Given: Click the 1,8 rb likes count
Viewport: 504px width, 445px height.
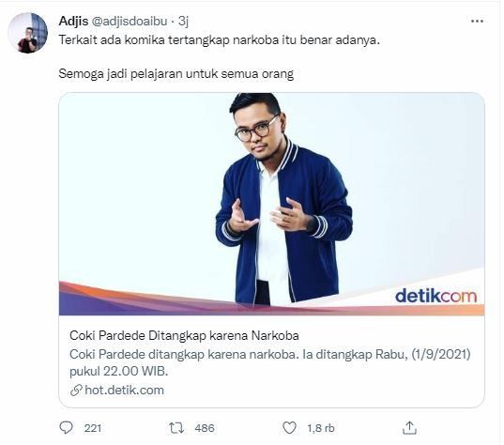Looking at the screenshot, I should click(320, 428).
